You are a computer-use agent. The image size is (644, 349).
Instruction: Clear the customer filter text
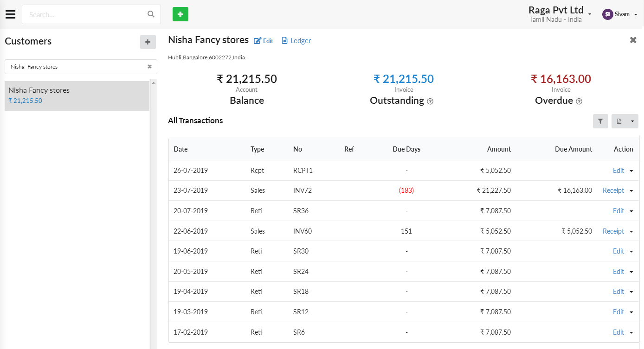click(149, 67)
